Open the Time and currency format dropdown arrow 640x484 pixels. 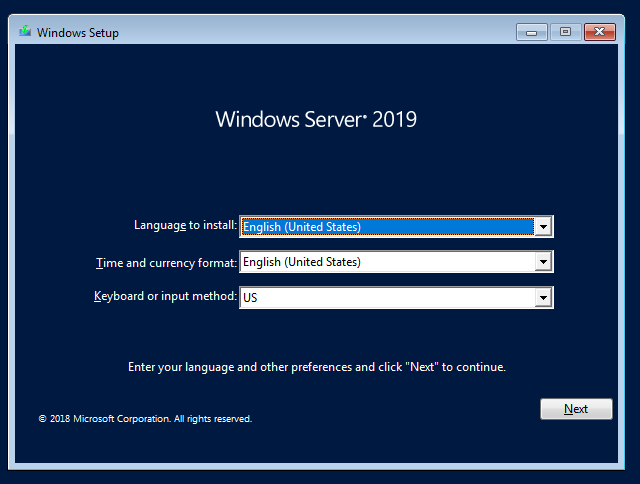coord(543,262)
